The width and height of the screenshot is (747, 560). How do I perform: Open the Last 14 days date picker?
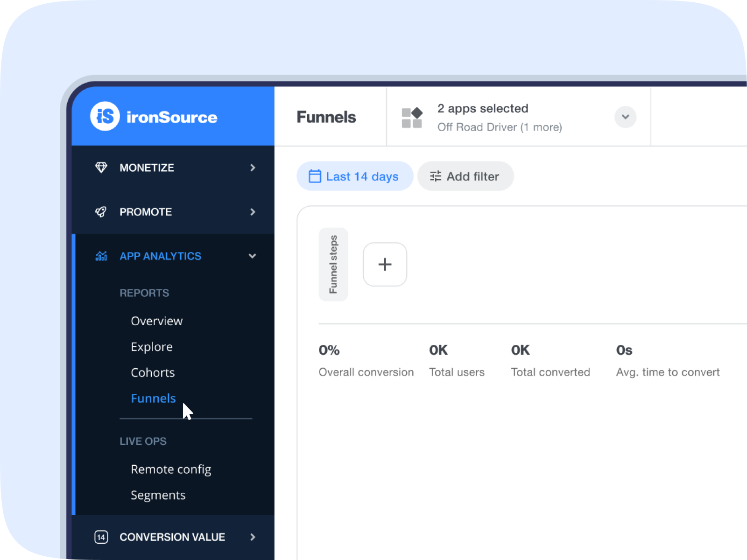[x=355, y=176]
